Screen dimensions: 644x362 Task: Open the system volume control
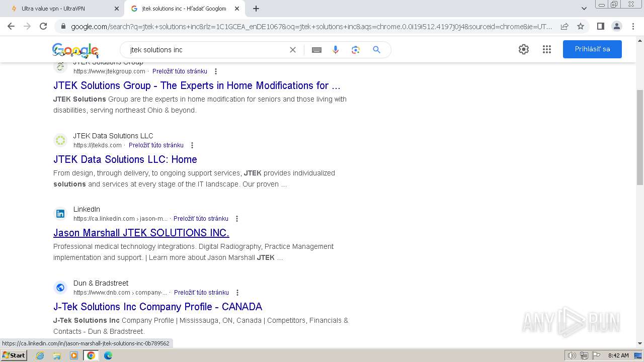(x=572, y=355)
